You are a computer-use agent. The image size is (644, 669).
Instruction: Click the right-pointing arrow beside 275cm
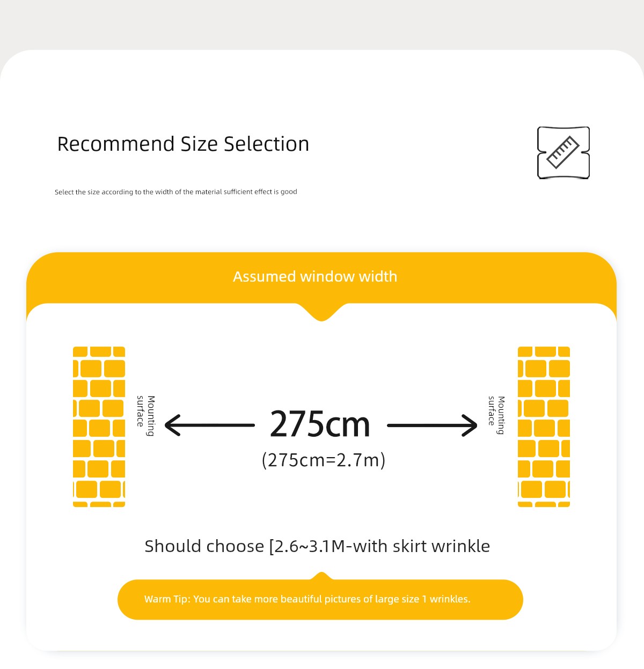(x=432, y=425)
